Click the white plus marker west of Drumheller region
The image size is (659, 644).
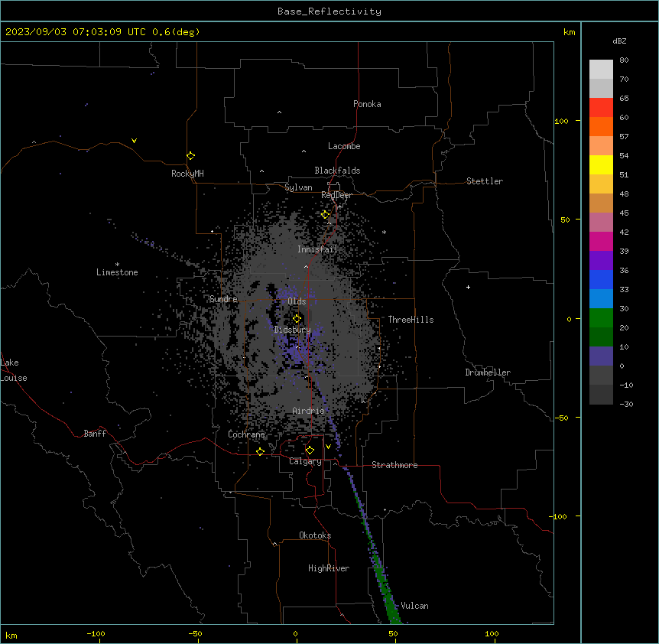coord(468,287)
